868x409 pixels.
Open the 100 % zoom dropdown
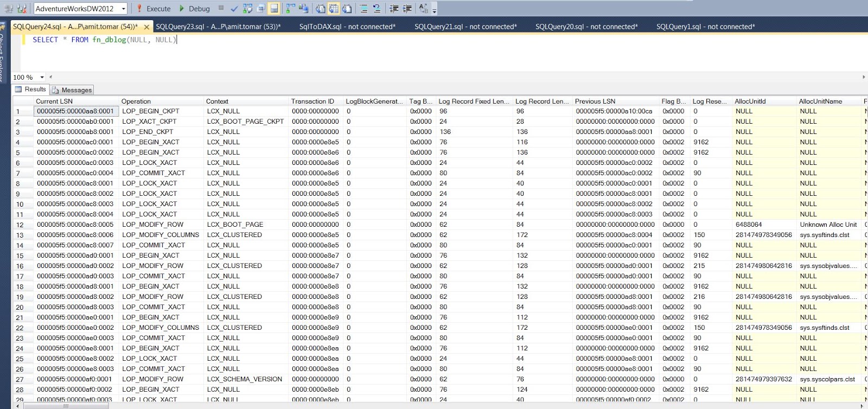tap(42, 78)
